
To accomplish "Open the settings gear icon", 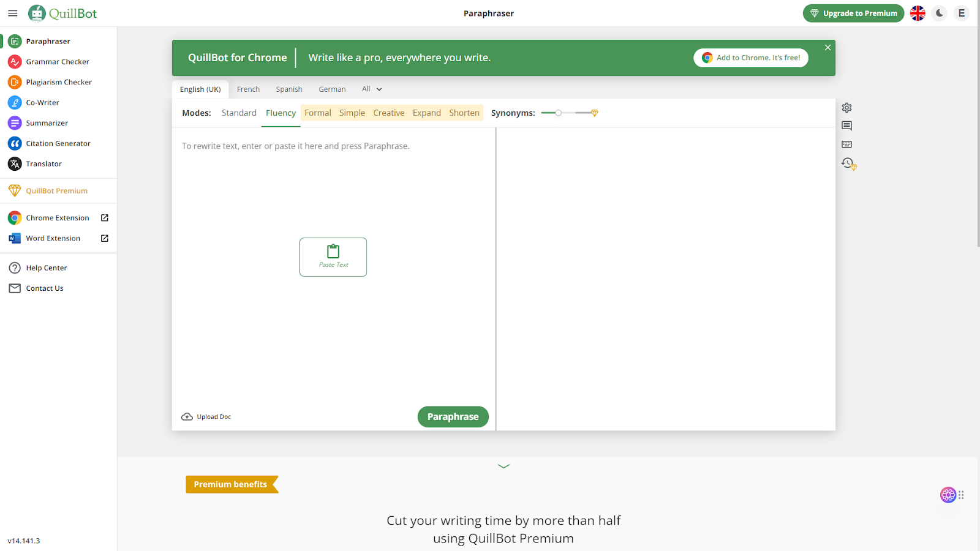I will [x=846, y=108].
